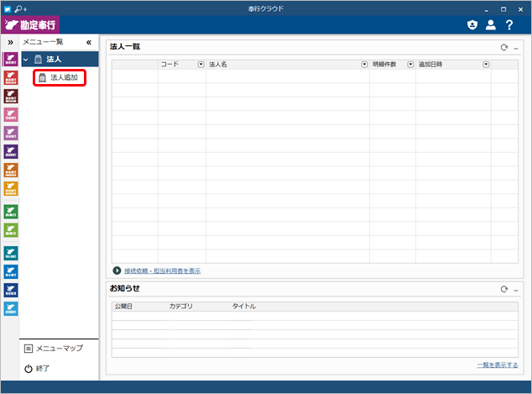This screenshot has width=532, height=394.
Task: Open help via question mark icon
Action: pos(509,25)
